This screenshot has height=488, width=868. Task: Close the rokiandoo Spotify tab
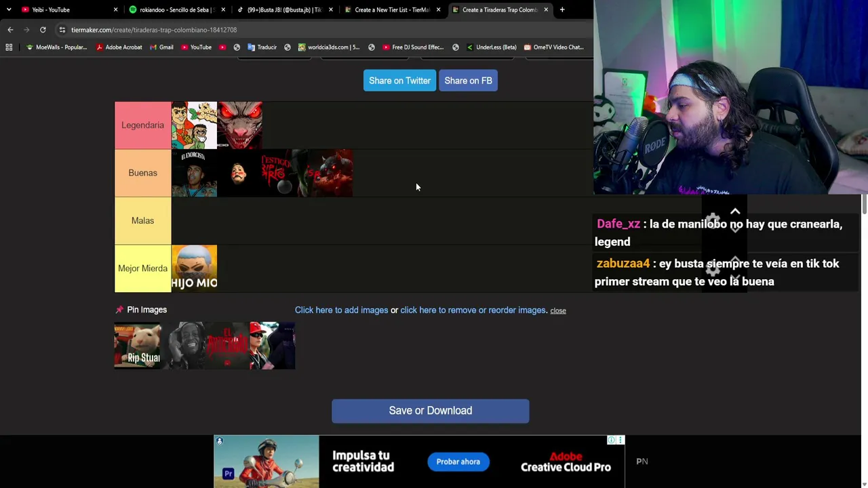223,9
